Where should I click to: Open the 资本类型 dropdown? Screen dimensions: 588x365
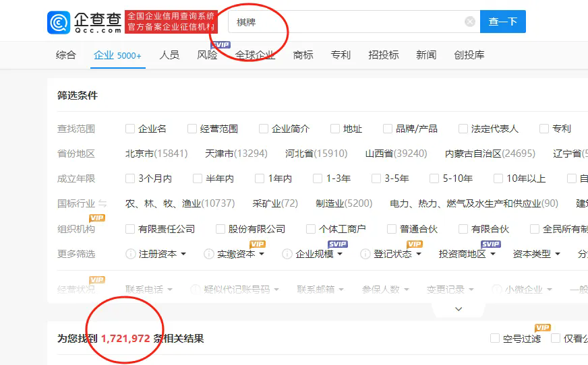[536, 254]
